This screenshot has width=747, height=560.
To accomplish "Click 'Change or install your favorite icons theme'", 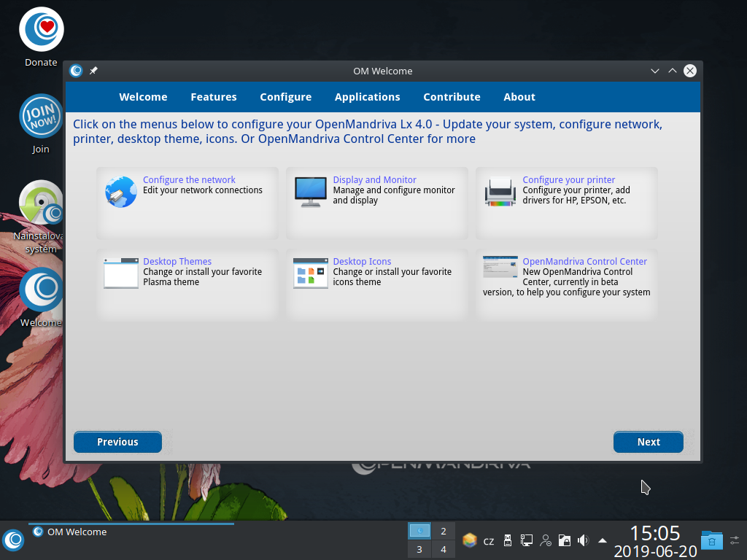I will [392, 276].
